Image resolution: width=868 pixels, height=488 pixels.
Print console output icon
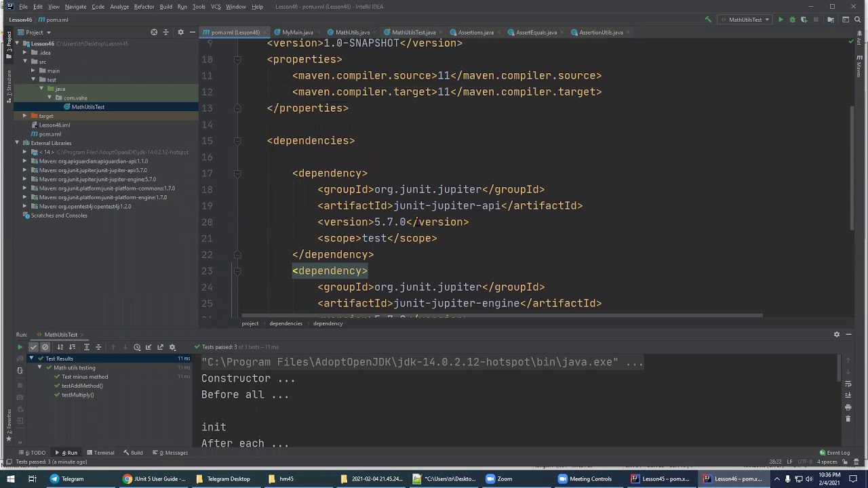click(x=848, y=407)
